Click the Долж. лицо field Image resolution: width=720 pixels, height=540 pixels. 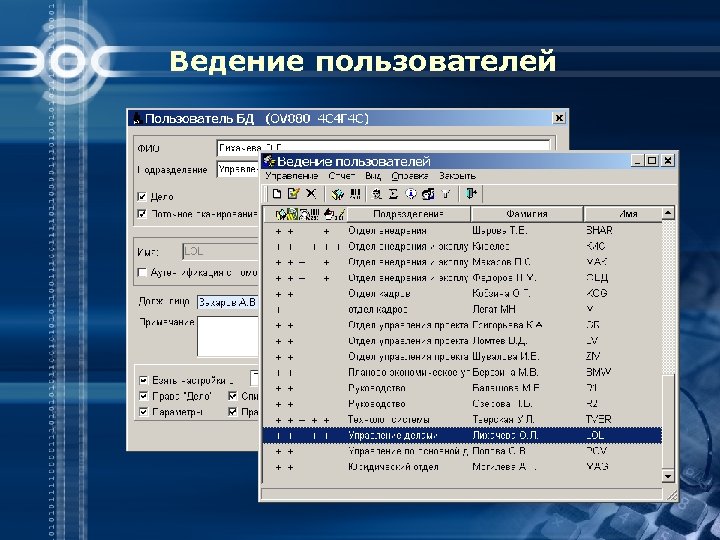click(x=229, y=303)
